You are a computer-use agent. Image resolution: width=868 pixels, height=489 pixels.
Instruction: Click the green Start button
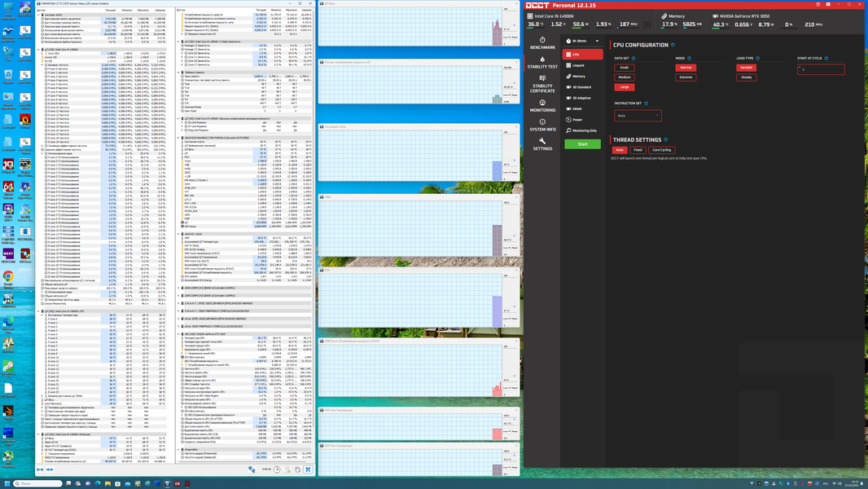582,144
